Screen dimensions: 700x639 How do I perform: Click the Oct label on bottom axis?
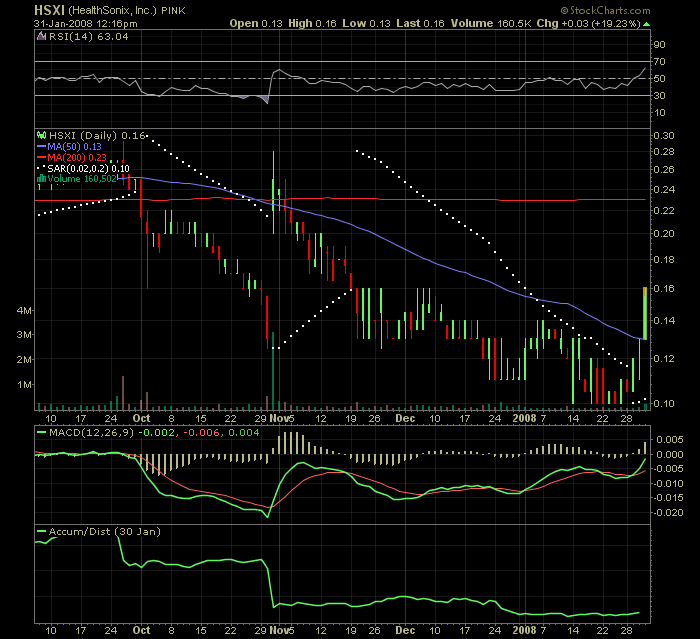pos(142,631)
